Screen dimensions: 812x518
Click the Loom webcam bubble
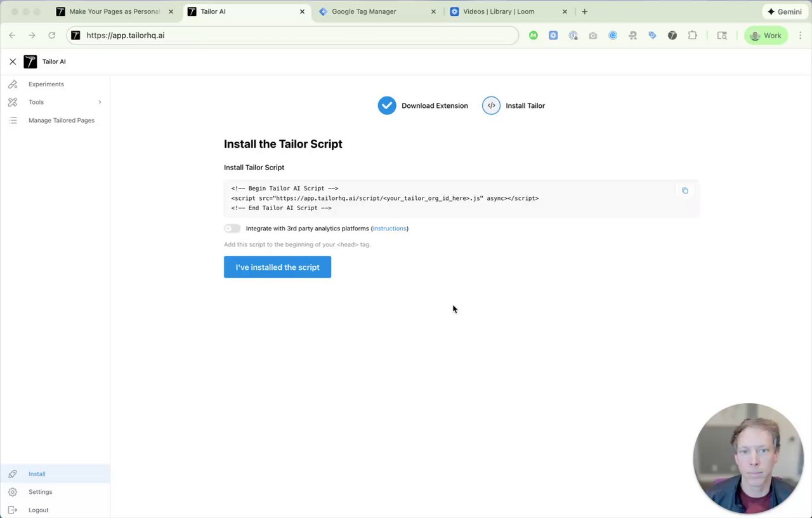(749, 458)
